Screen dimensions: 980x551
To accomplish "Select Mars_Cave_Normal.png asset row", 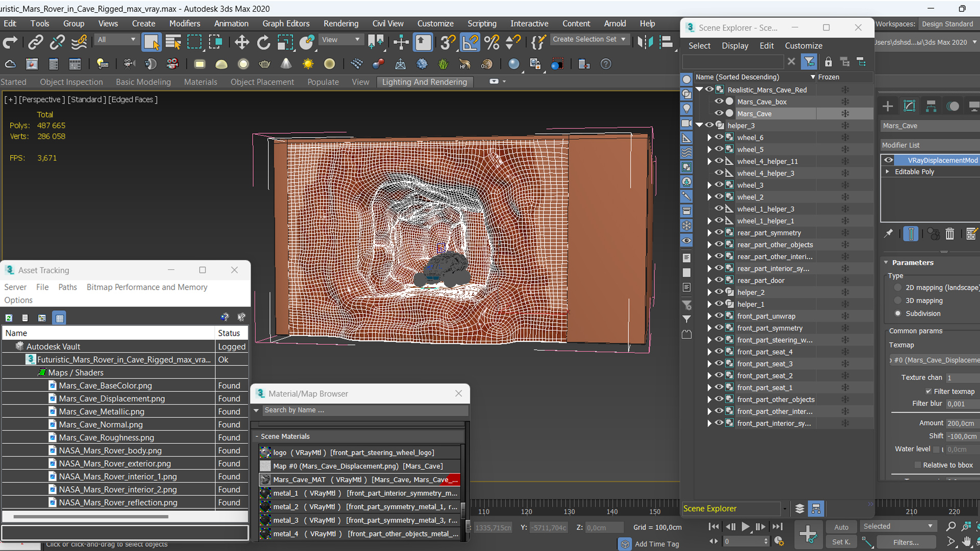I will [125, 424].
